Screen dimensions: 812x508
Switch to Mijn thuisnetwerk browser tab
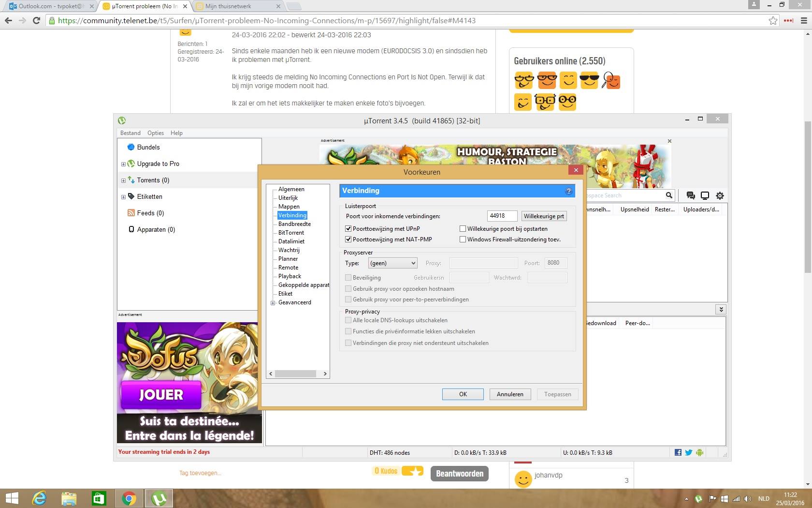coord(239,6)
